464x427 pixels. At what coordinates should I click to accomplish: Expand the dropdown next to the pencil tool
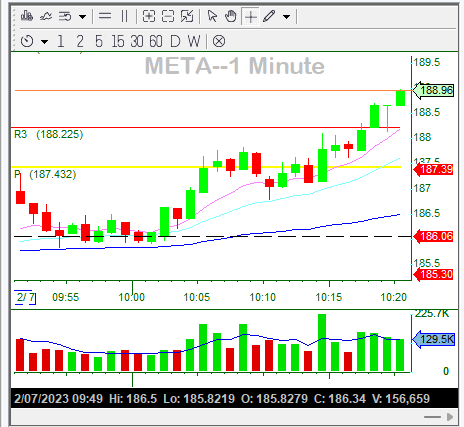[x=286, y=16]
